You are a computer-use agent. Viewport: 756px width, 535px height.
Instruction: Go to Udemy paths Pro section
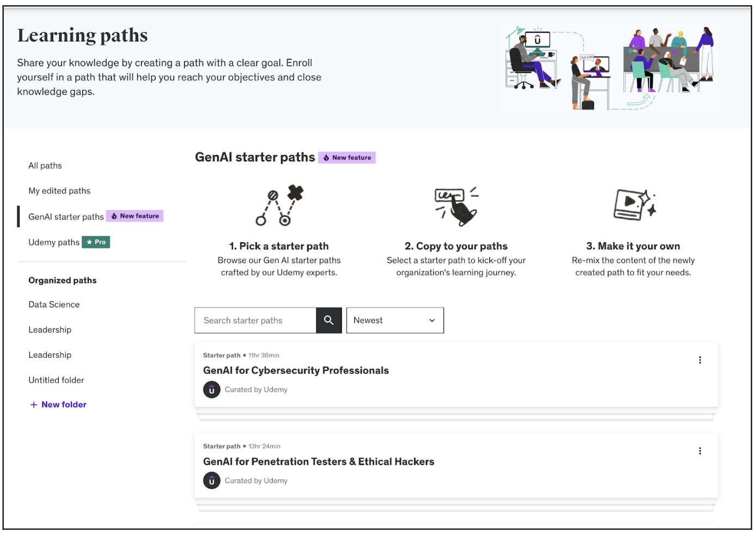[x=54, y=243]
